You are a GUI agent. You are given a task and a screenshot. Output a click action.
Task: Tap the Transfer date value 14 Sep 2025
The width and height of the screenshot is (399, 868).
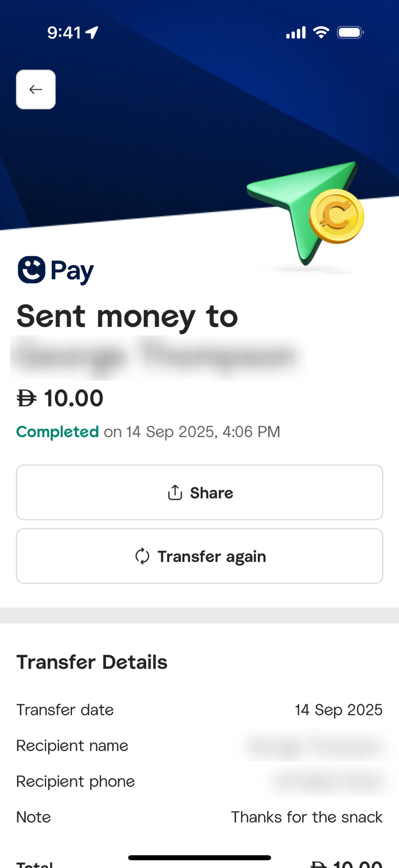click(338, 710)
